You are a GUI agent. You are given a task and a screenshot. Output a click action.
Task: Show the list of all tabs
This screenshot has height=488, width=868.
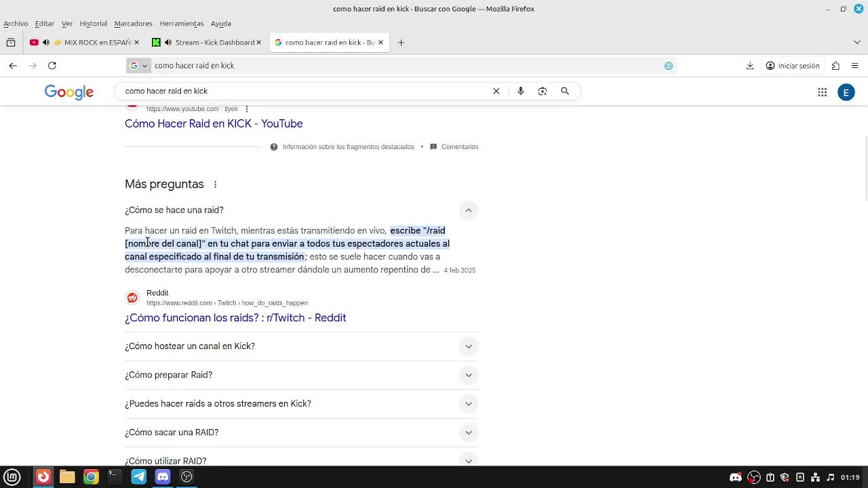(x=856, y=43)
